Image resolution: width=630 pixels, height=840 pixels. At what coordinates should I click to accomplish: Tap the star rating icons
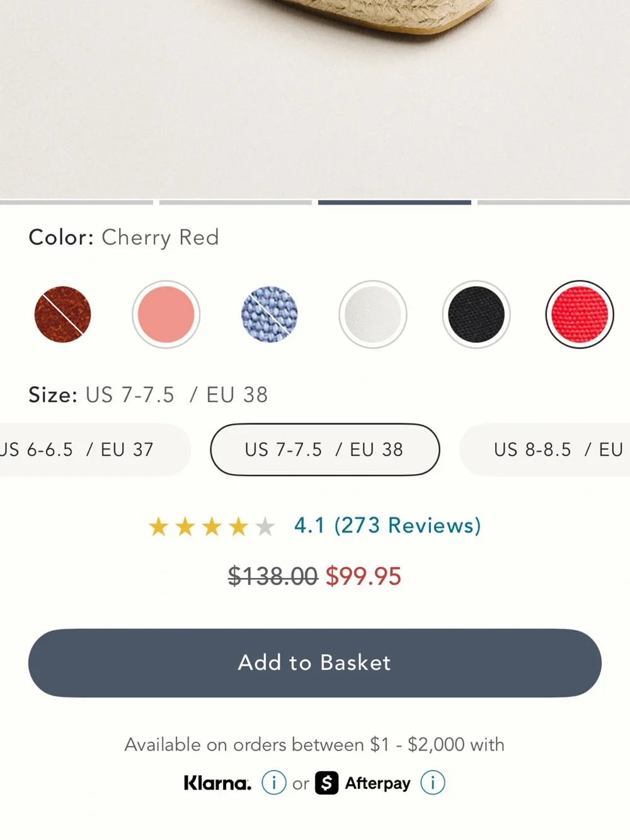click(212, 526)
